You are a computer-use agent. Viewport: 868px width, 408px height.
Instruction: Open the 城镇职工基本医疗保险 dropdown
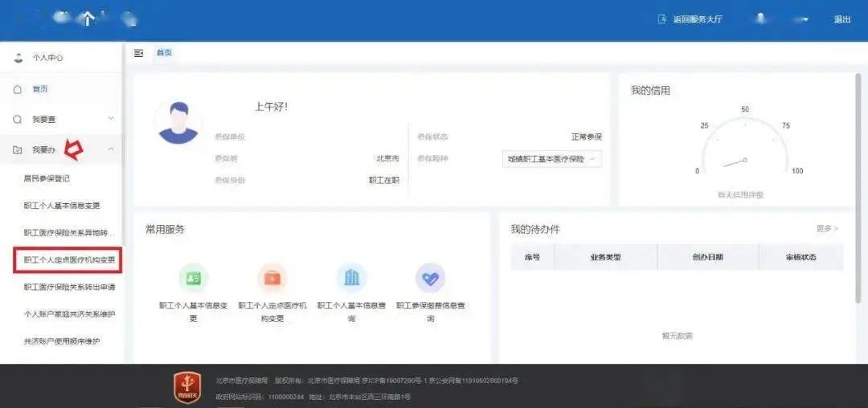coord(551,159)
